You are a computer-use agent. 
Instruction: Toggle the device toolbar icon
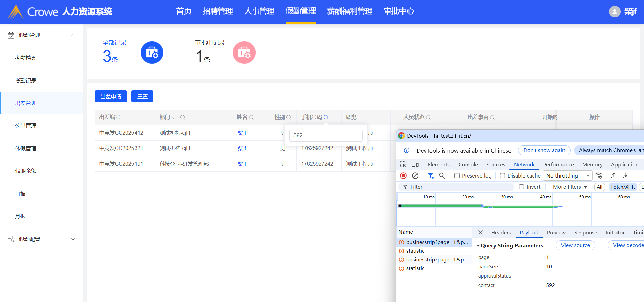415,164
